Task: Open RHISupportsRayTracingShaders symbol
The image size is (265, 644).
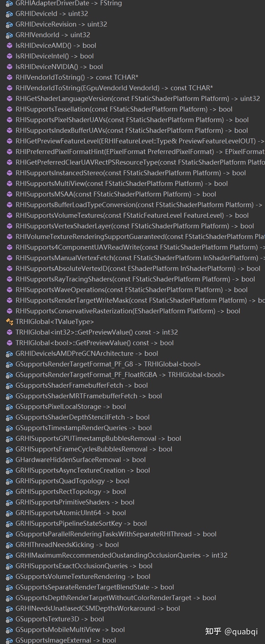Action: pyautogui.click(x=135, y=279)
